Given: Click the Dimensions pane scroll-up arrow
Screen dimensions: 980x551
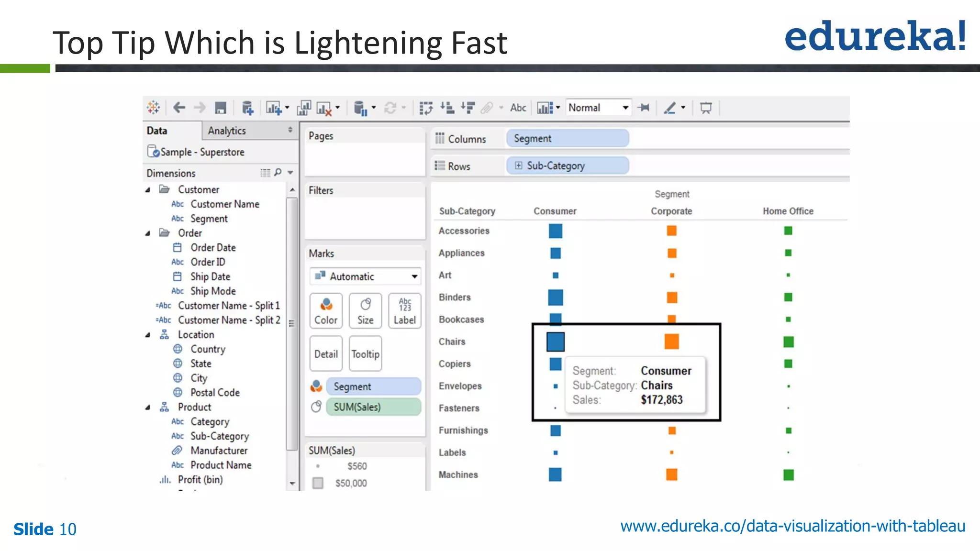Looking at the screenshot, I should point(292,190).
